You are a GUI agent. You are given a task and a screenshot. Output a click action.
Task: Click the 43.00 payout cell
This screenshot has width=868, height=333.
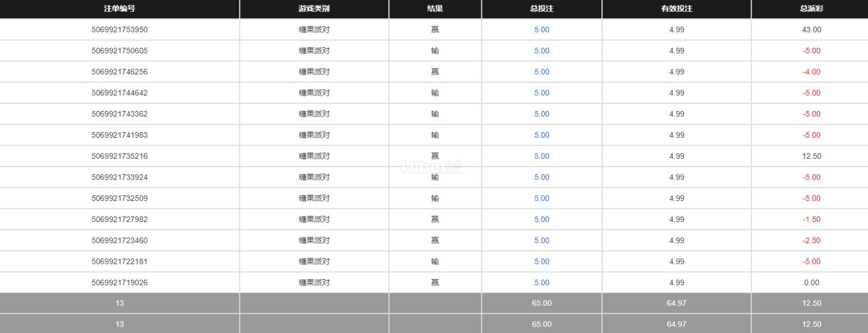(811, 30)
